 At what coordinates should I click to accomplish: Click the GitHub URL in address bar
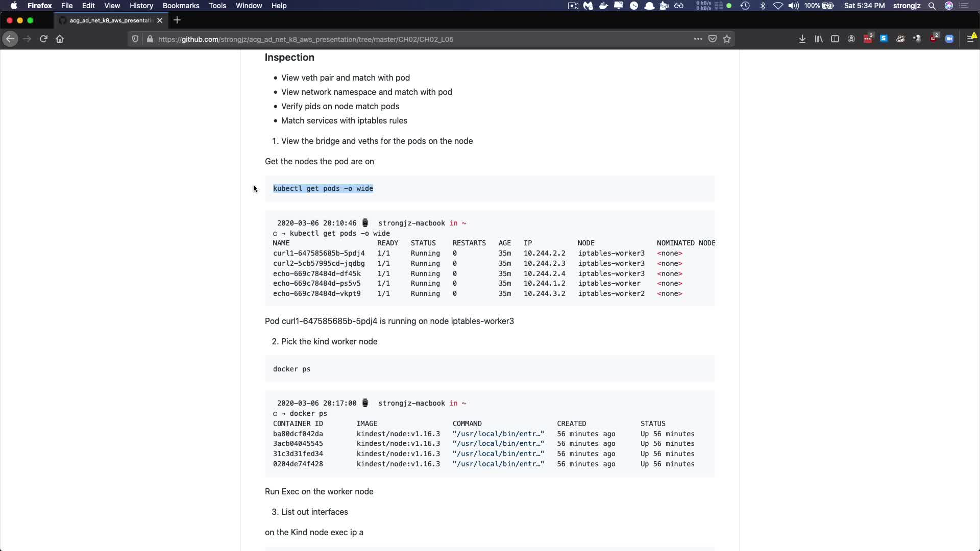306,39
